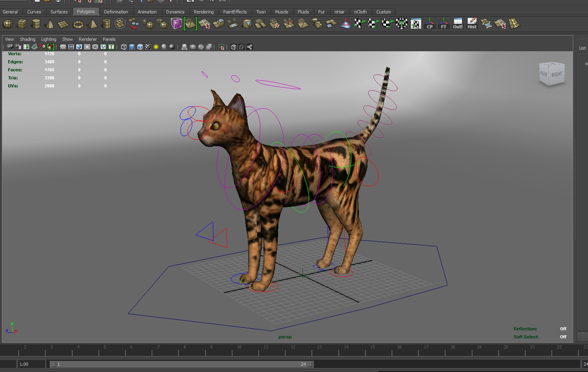Click the purple smooth cage cube icon

point(176,24)
